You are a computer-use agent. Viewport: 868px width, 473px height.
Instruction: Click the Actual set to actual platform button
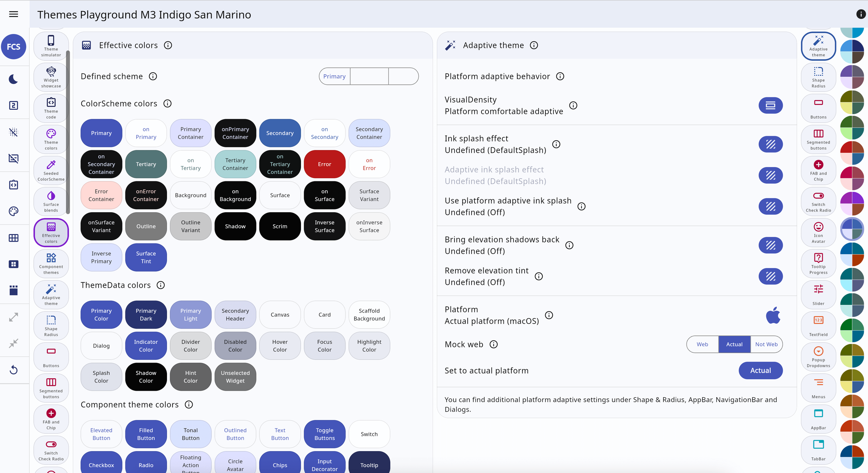pos(760,371)
